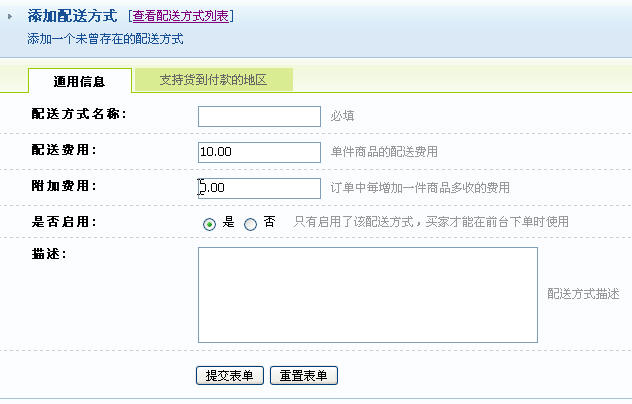Select the 是 radio button
The height and width of the screenshot is (404, 632).
click(209, 224)
